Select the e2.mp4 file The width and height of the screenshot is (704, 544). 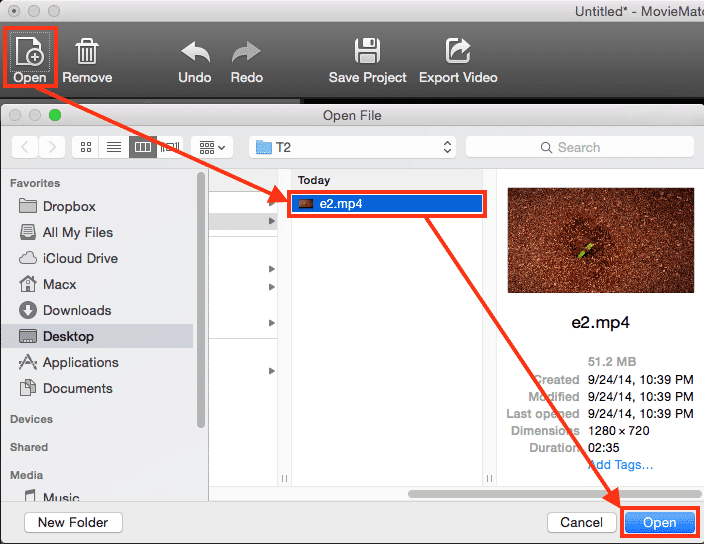(x=387, y=204)
